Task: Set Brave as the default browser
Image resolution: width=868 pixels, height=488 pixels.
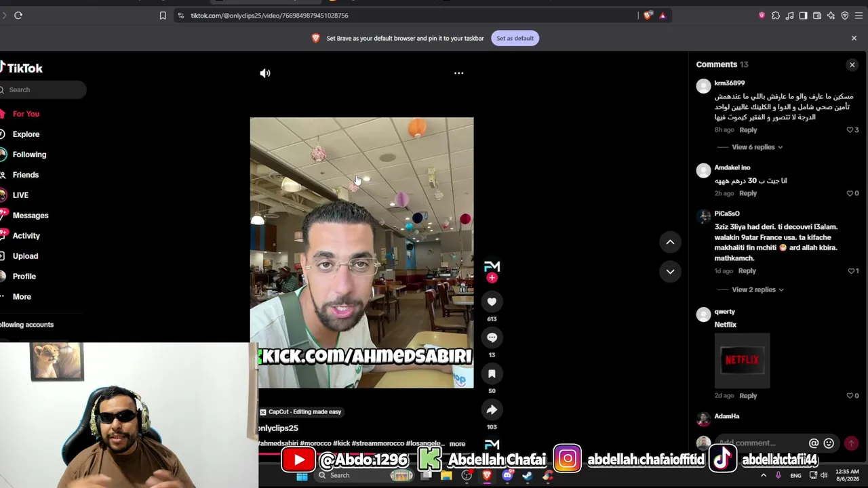Action: click(515, 39)
